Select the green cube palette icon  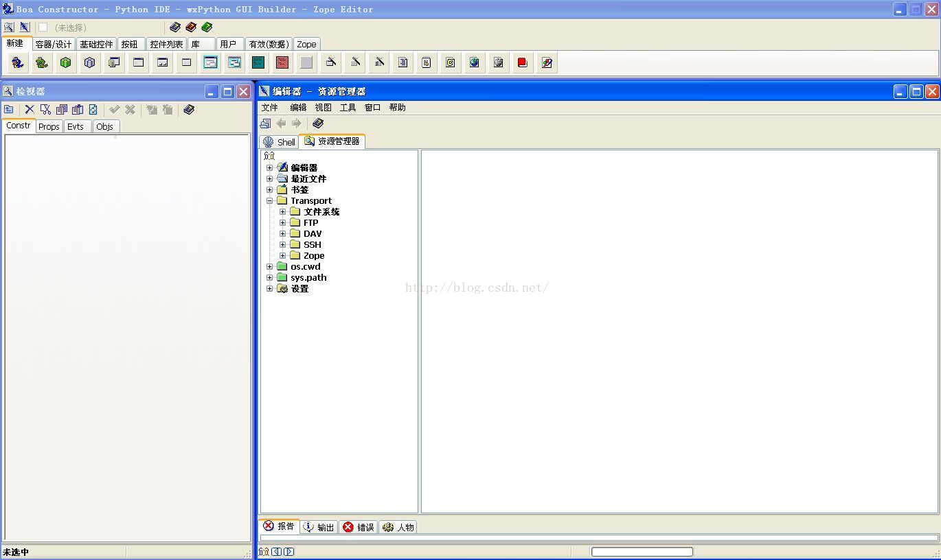coord(66,62)
